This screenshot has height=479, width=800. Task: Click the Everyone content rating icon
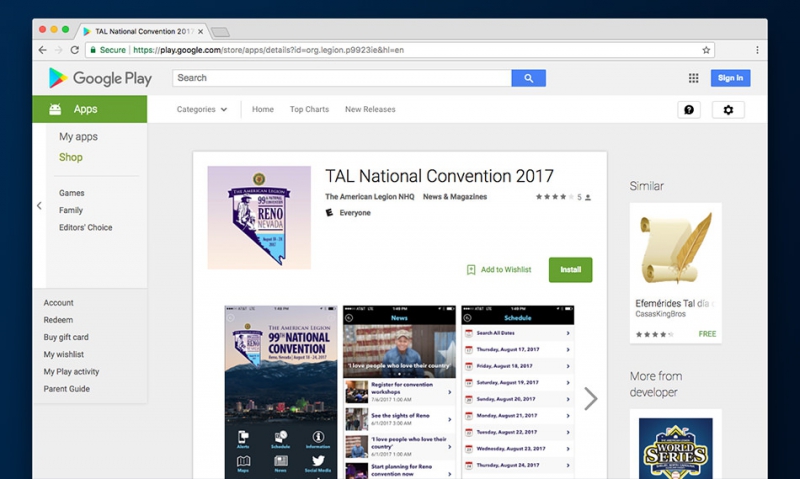(329, 213)
